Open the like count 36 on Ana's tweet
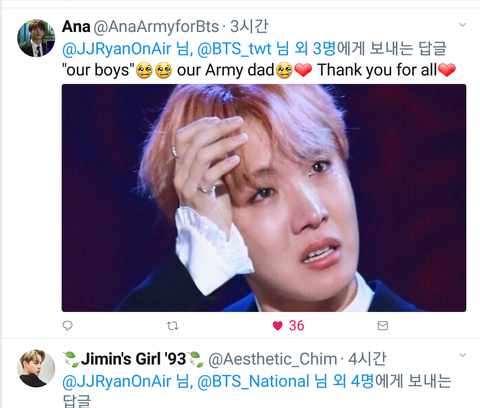This screenshot has width=480, height=408. click(x=296, y=326)
